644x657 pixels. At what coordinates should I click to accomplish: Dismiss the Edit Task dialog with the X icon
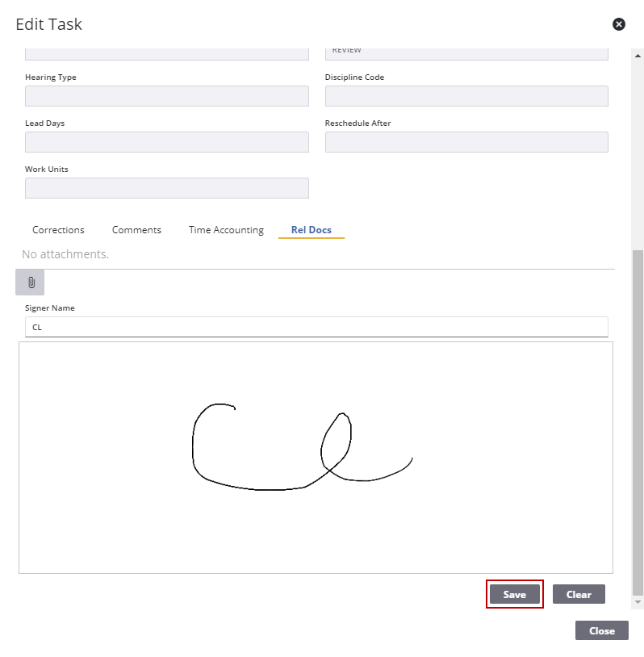619,24
